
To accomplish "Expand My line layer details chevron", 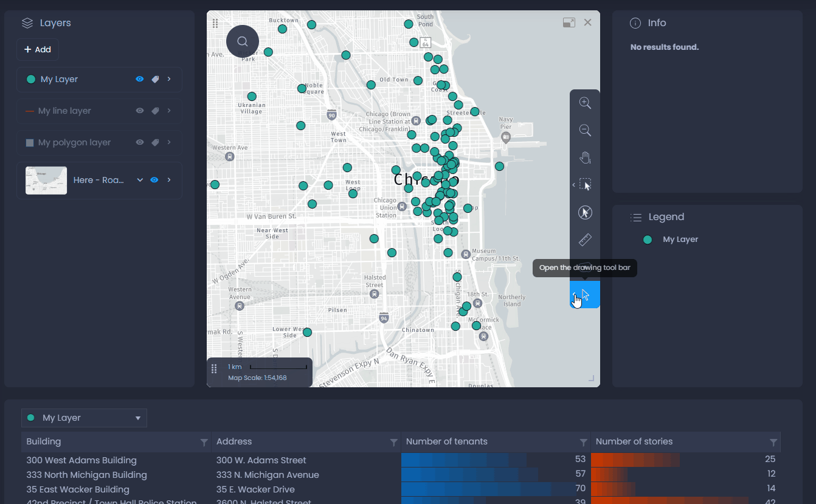I will tap(169, 111).
